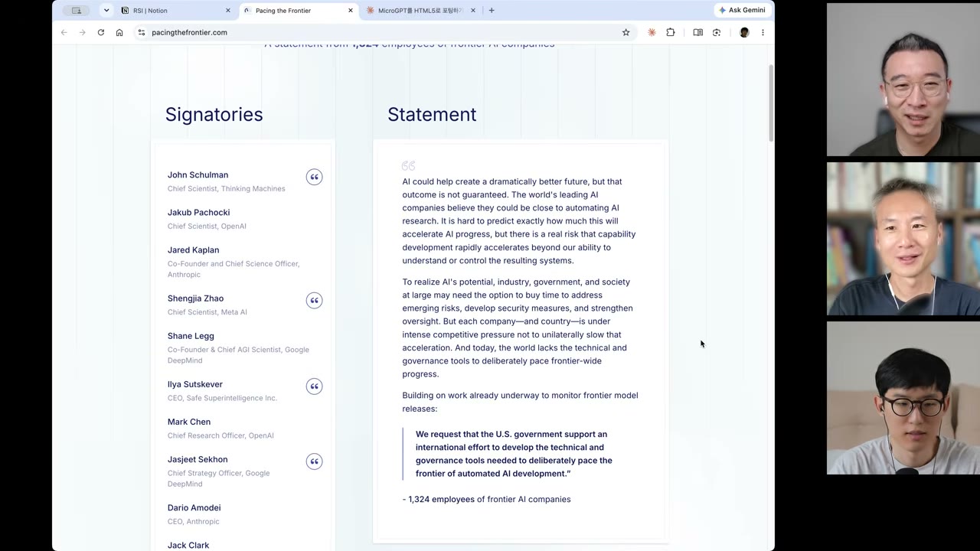This screenshot has width=980, height=551.
Task: Click signatory name Shane Legg
Action: point(191,335)
